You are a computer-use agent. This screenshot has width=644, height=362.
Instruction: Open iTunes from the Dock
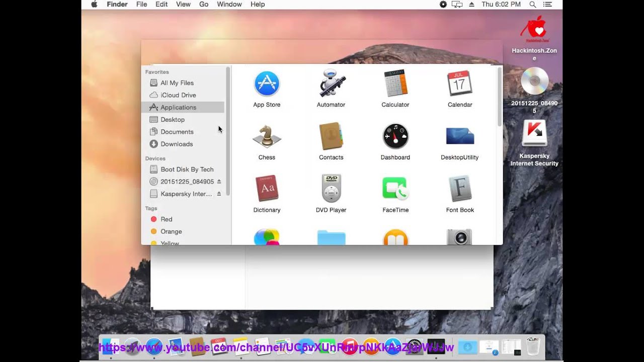349,347
